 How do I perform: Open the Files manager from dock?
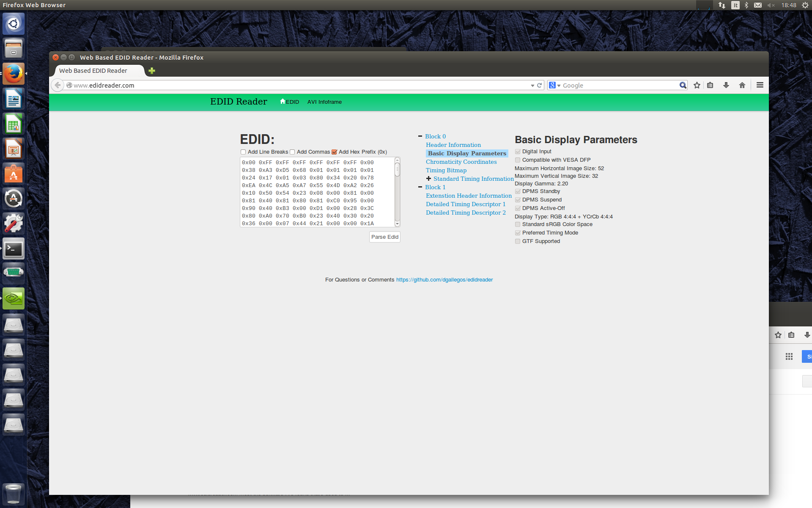[14, 49]
